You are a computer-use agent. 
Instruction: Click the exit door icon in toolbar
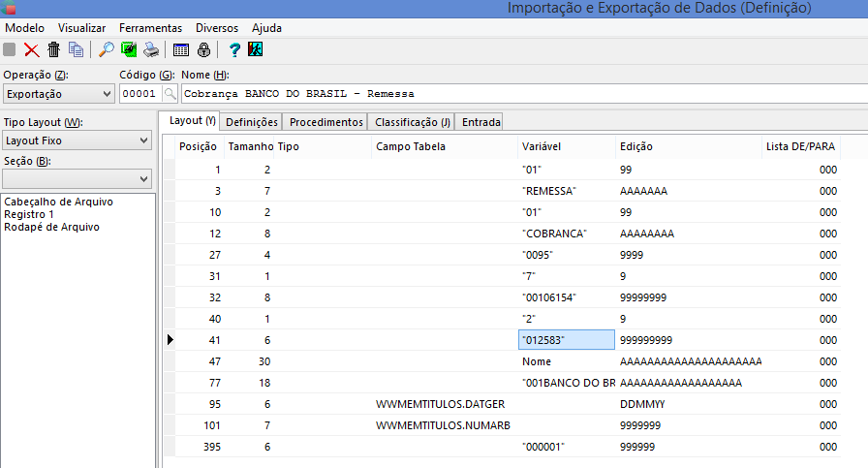256,49
